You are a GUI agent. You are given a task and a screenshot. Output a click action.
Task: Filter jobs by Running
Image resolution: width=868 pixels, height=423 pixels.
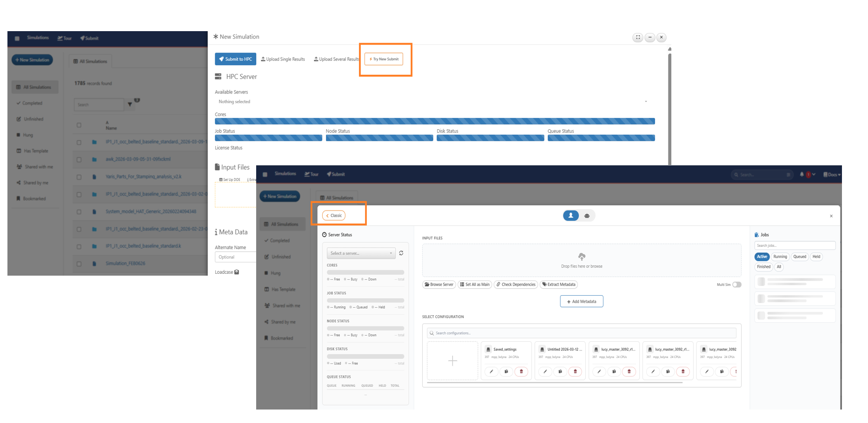click(780, 257)
